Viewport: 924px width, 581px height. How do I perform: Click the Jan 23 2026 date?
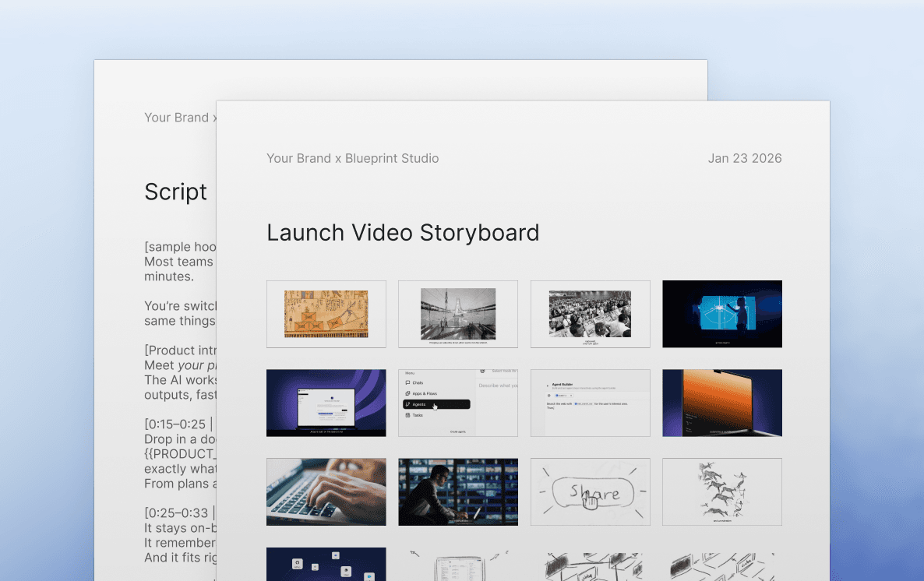pos(745,159)
